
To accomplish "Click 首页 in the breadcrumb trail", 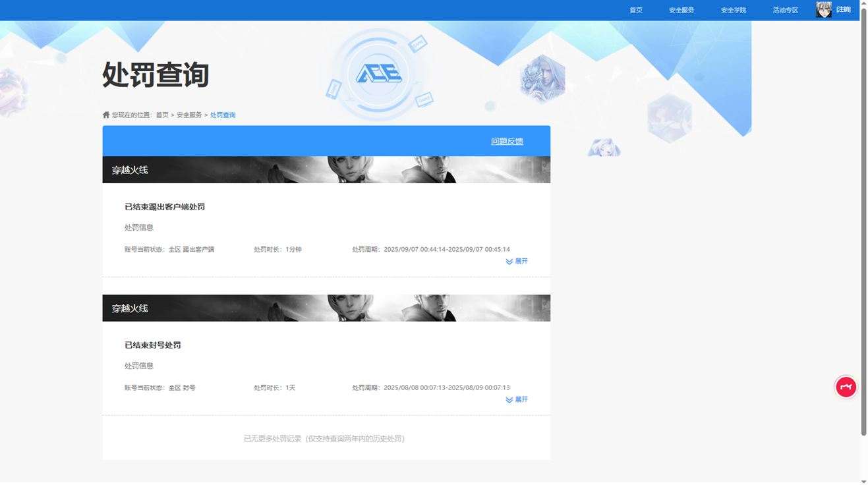I will (162, 115).
